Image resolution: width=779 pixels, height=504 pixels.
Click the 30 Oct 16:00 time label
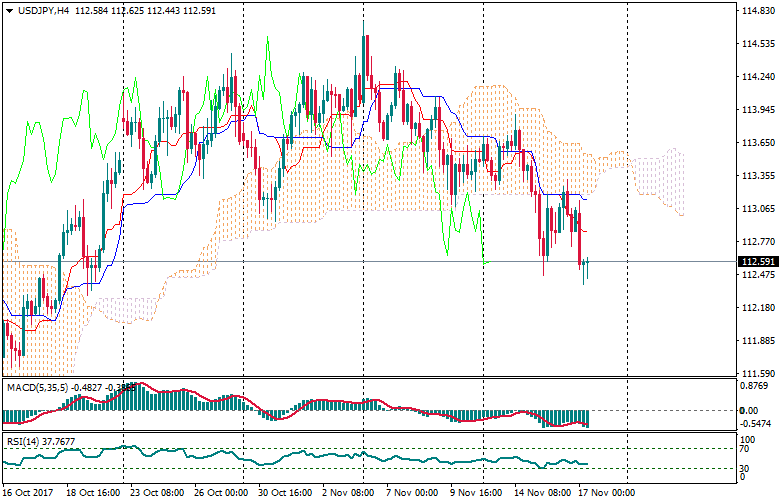pyautogui.click(x=283, y=494)
